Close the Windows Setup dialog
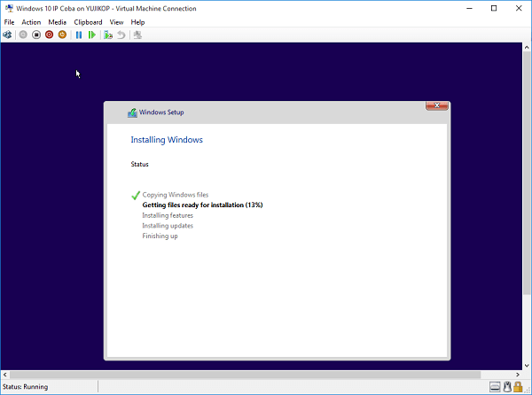Screen dimensions: 532x395 point(437,105)
